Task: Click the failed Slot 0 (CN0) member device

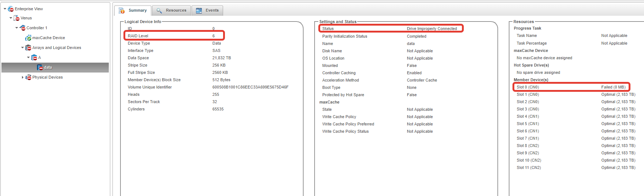Action: 528,87
